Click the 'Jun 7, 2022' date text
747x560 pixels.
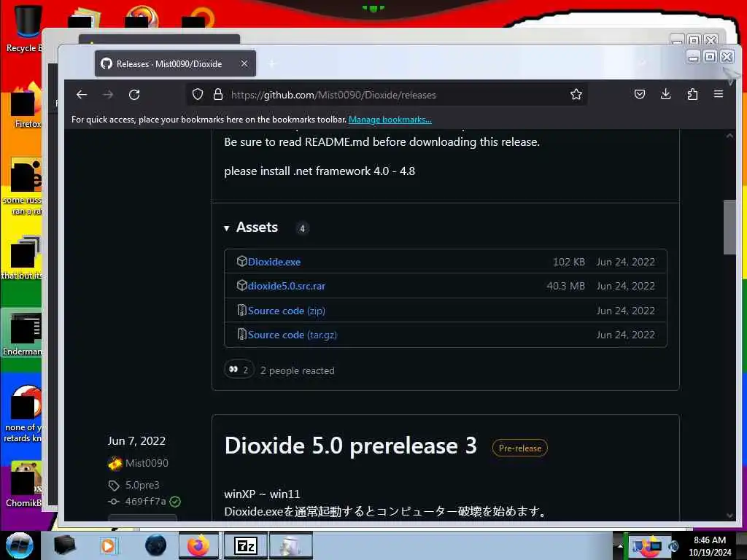click(136, 441)
